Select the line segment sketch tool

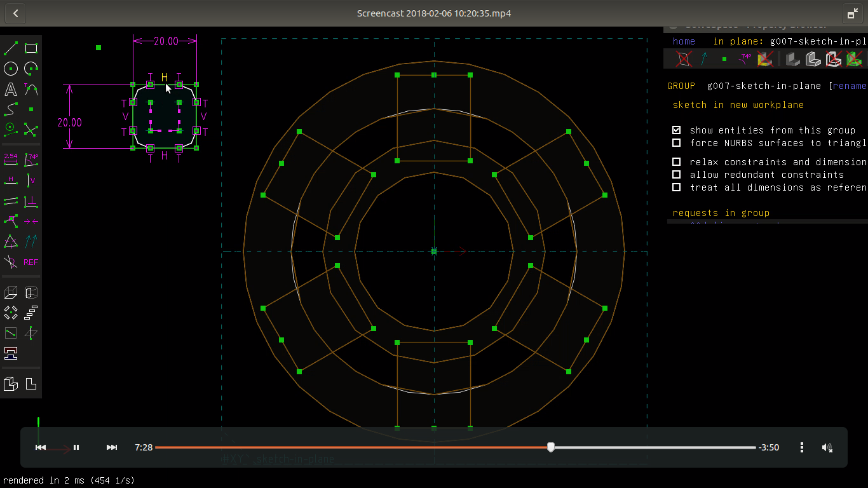pyautogui.click(x=11, y=48)
